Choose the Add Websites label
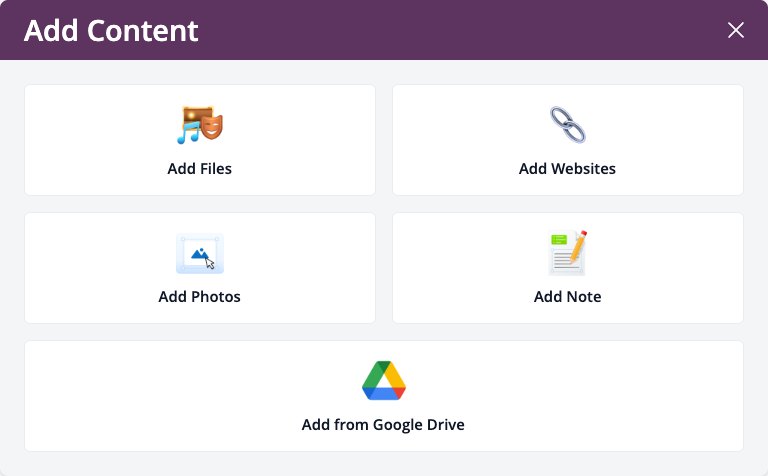 [568, 168]
